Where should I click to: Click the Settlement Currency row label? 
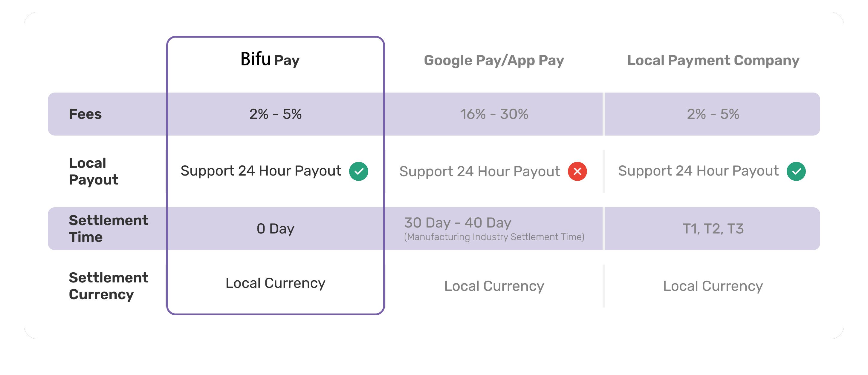(109, 286)
